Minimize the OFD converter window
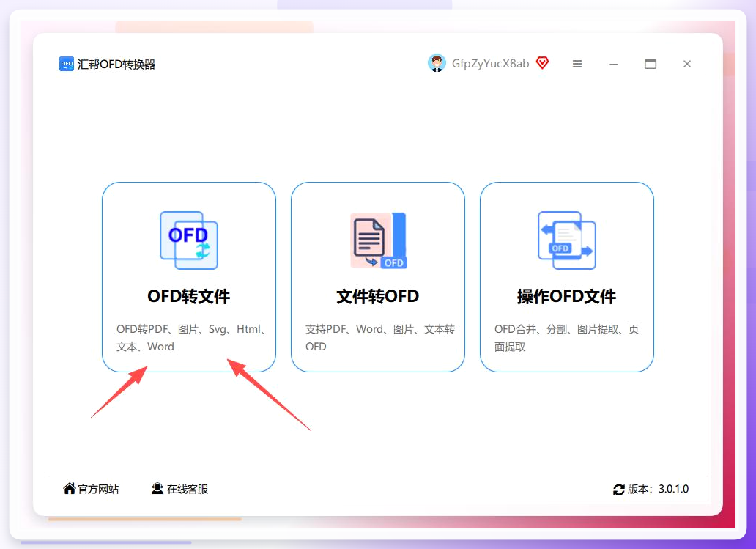Image resolution: width=756 pixels, height=549 pixels. 614,64
